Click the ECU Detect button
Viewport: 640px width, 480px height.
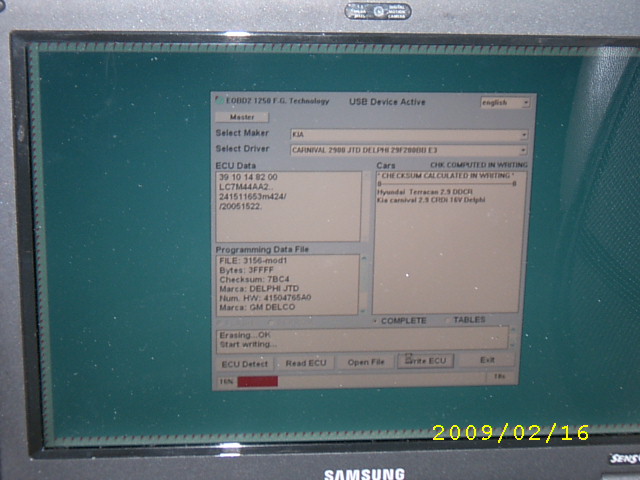click(x=244, y=364)
